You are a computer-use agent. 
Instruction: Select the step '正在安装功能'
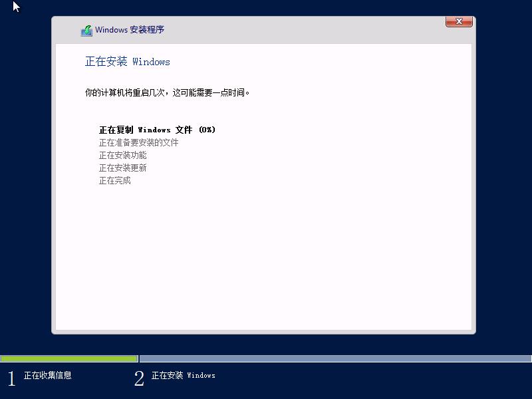tap(122, 155)
